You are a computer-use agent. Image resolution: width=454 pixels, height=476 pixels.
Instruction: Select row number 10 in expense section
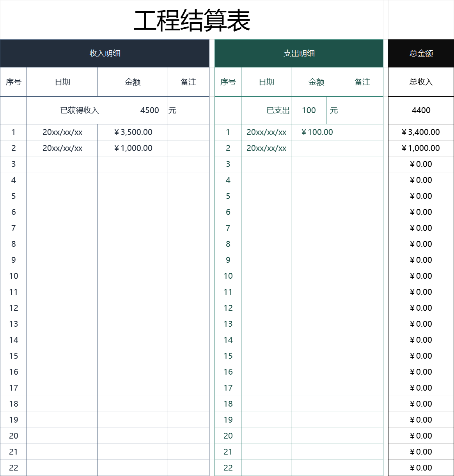tap(228, 276)
